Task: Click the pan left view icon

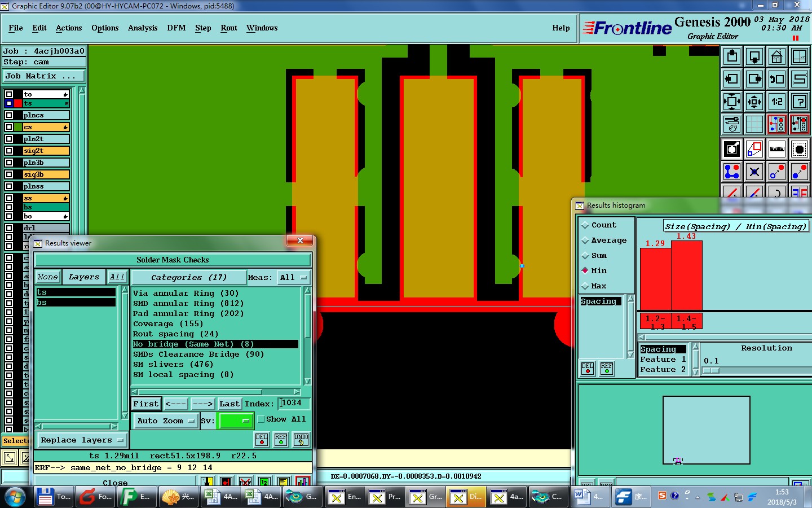Action: pos(732,79)
